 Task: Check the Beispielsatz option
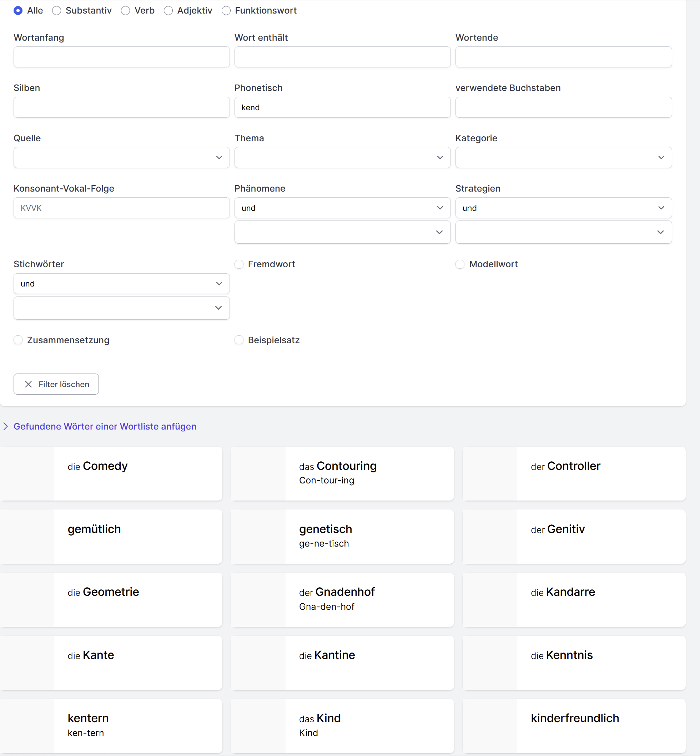click(239, 340)
